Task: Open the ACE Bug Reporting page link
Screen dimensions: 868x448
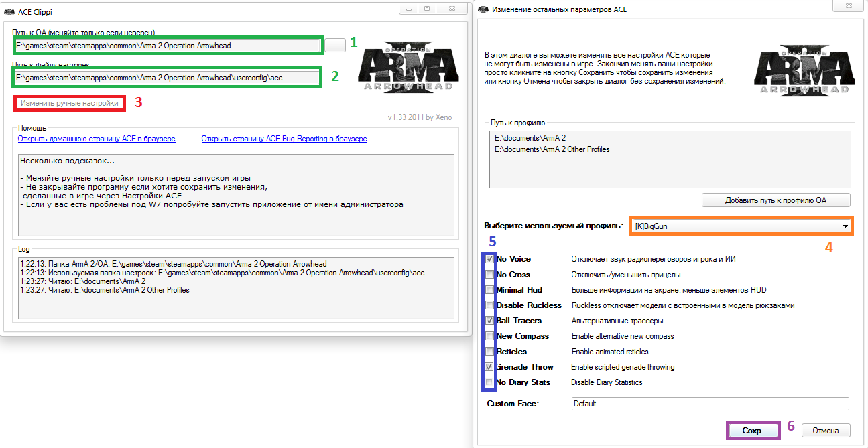Action: (x=284, y=139)
